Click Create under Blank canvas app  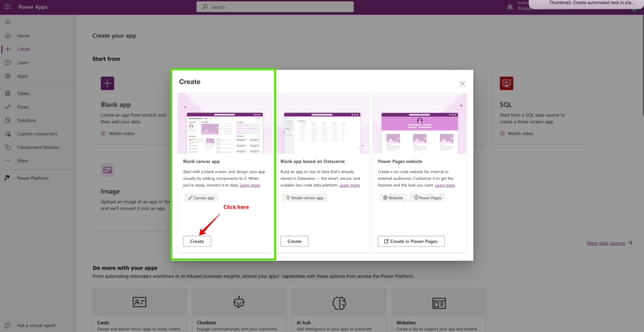point(197,241)
